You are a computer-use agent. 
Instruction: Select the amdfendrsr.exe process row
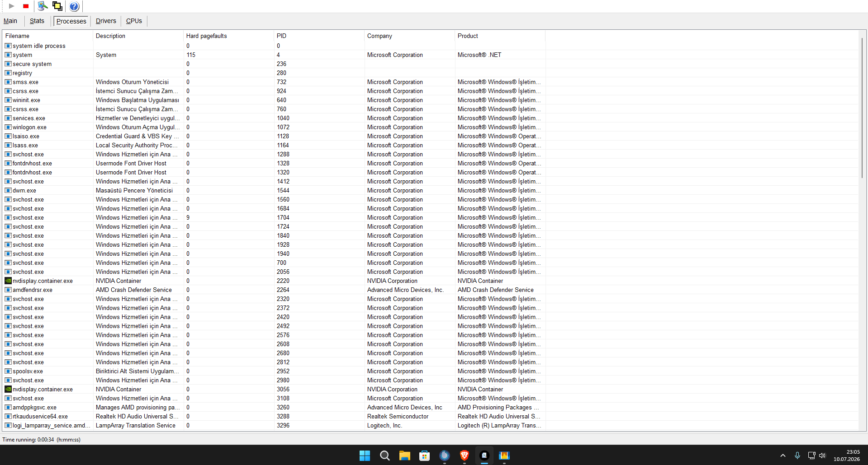pyautogui.click(x=274, y=290)
